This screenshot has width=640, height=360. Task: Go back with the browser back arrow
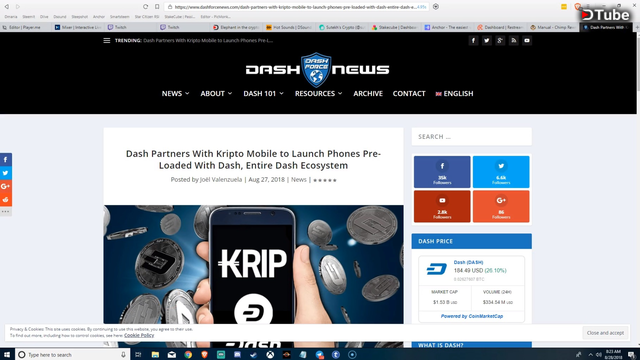[x=7, y=7]
